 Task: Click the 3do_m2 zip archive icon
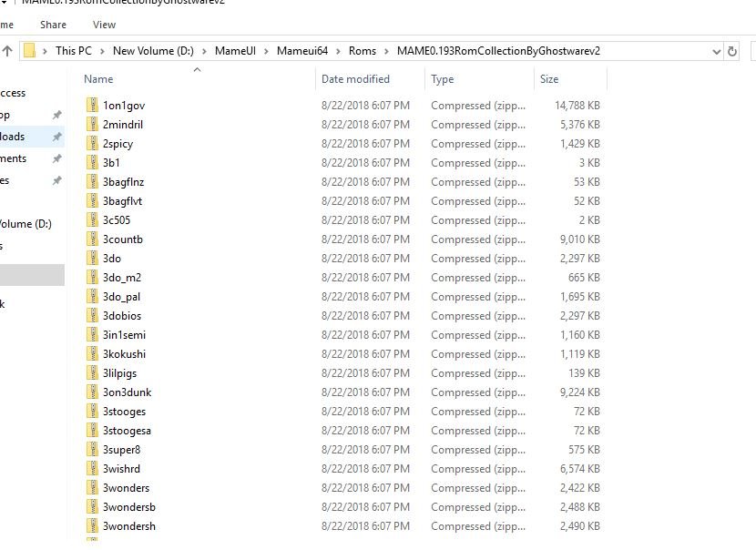pos(92,277)
